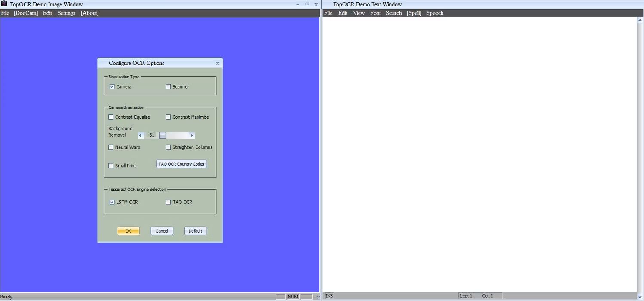
Task: Close the TopOCR Image Window
Action: pyautogui.click(x=316, y=4)
